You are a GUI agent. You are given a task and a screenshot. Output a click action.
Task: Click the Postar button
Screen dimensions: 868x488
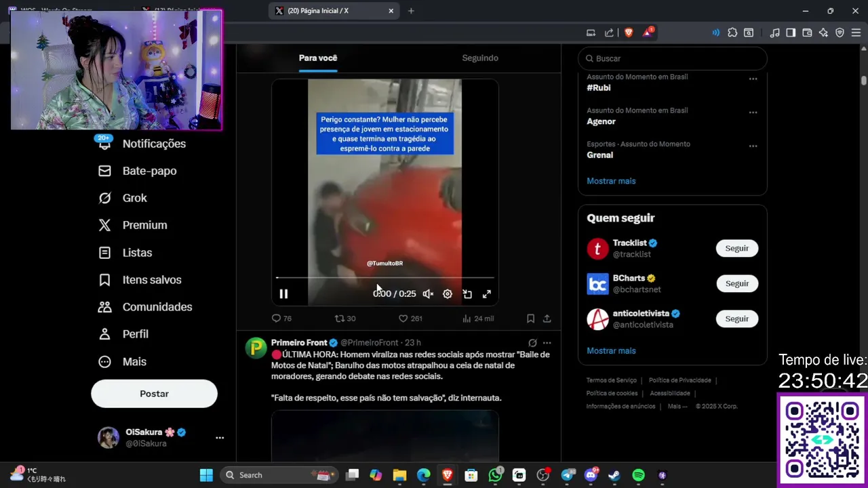point(154,394)
